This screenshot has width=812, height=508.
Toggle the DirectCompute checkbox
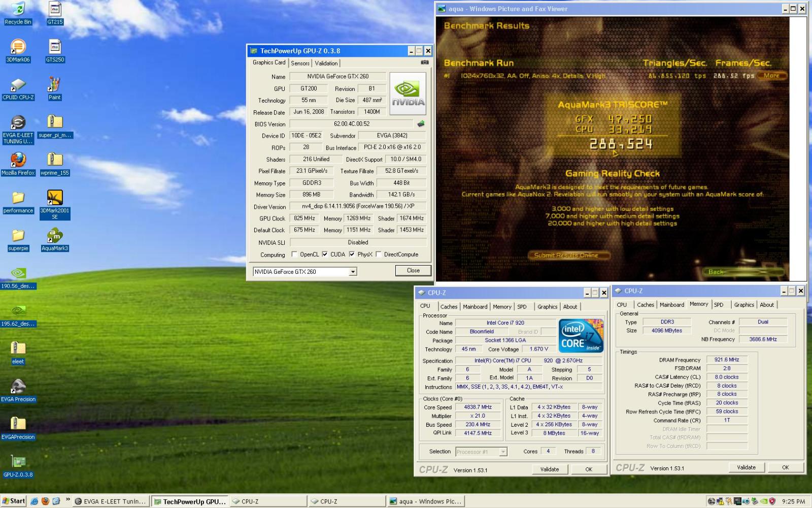[x=379, y=255]
